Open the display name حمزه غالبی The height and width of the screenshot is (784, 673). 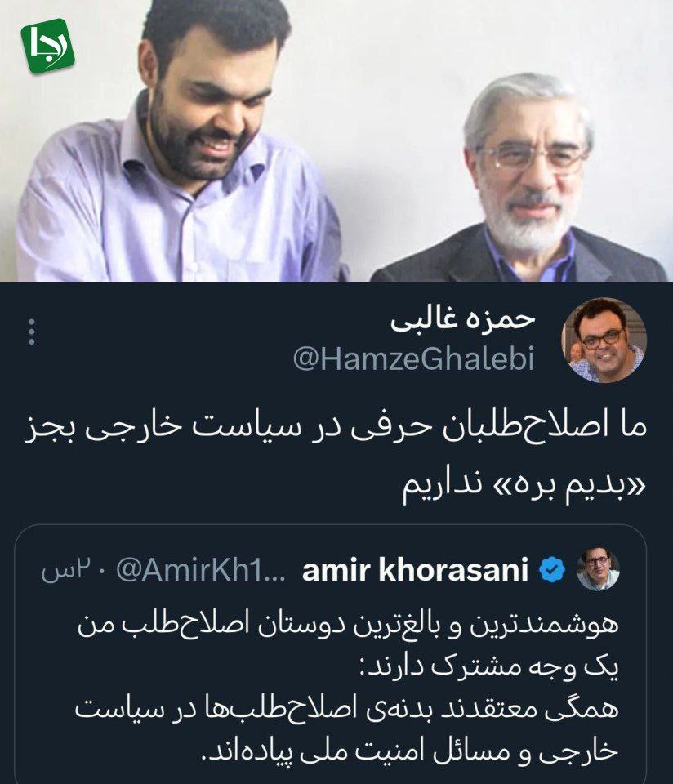[x=463, y=318]
